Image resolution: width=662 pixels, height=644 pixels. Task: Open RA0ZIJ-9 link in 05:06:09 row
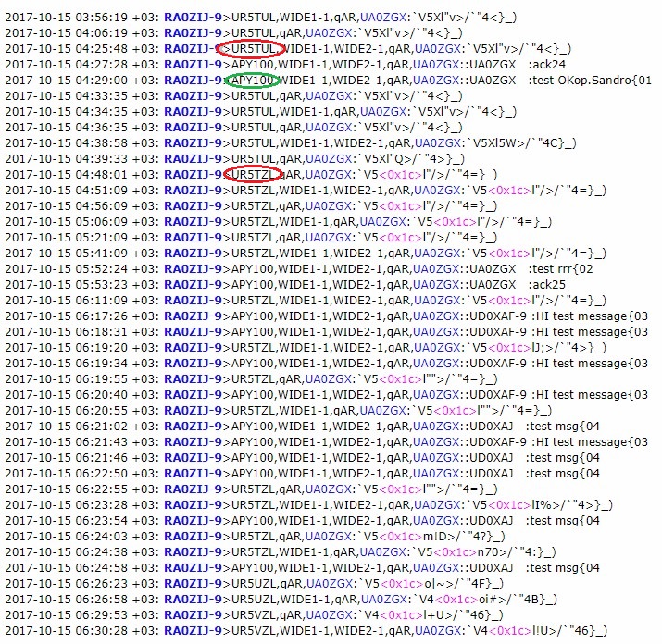point(192,221)
